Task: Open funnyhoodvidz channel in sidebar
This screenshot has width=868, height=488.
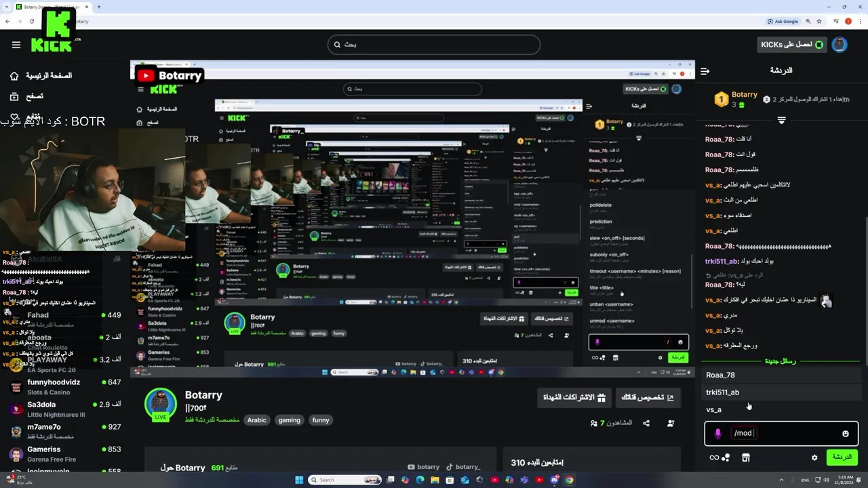Action: click(x=65, y=386)
